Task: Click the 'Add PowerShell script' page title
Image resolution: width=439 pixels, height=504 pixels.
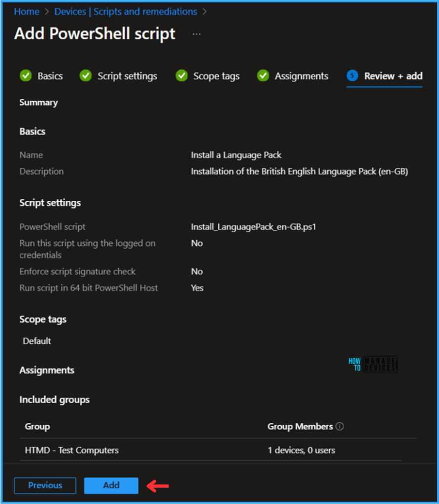Action: coord(95,34)
